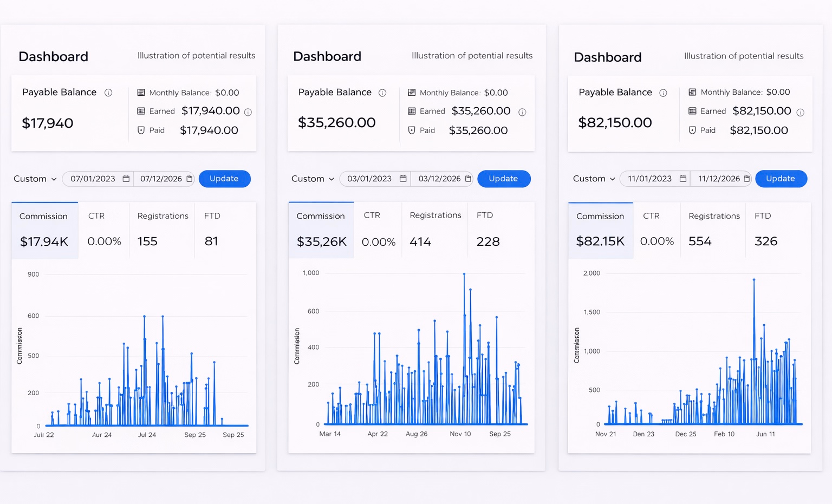Expand the Custom dropdown next to 11/01/2023
The image size is (832, 504).
tap(594, 179)
